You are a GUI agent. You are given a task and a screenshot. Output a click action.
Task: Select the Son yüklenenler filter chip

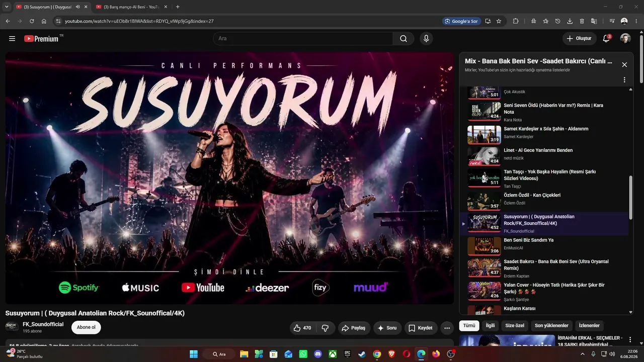551,326
